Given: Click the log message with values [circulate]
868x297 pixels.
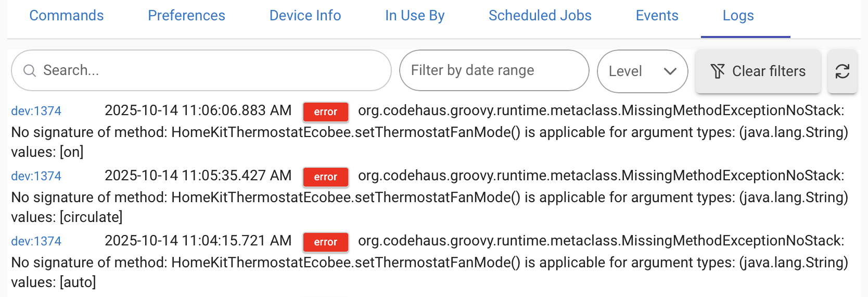Looking at the screenshot, I should tap(429, 197).
